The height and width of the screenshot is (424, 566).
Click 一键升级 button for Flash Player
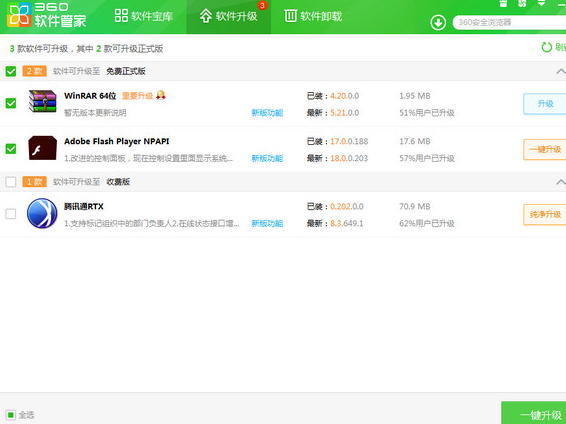coord(545,149)
